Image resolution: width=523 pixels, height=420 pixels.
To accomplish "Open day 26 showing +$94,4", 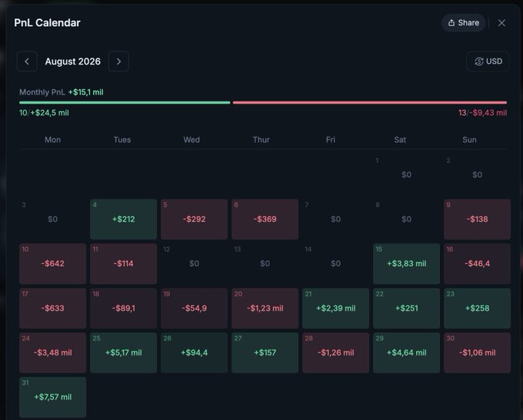I will [x=194, y=352].
